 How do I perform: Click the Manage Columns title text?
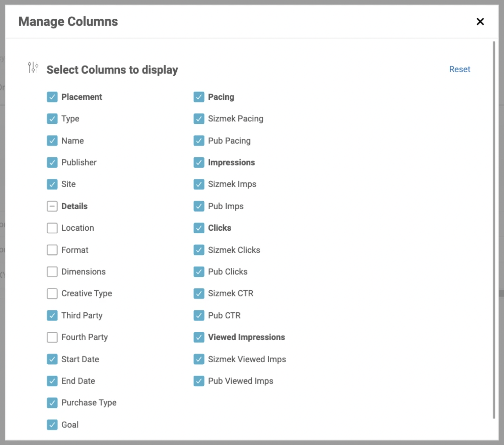point(68,21)
